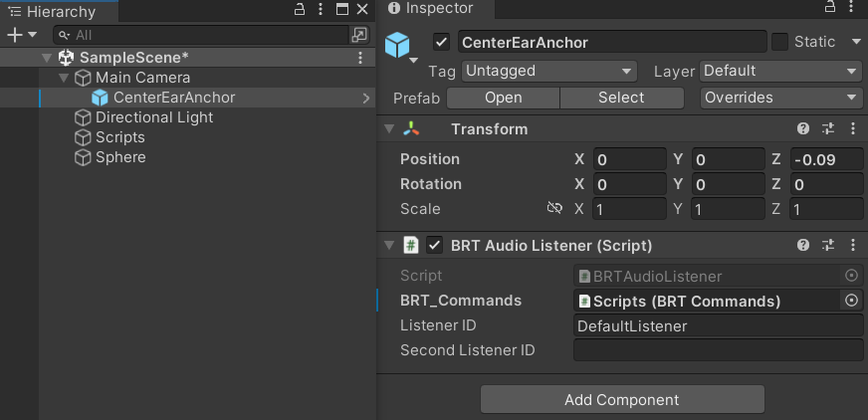
Task: Open the prefab Overrides dropdown
Action: click(781, 98)
